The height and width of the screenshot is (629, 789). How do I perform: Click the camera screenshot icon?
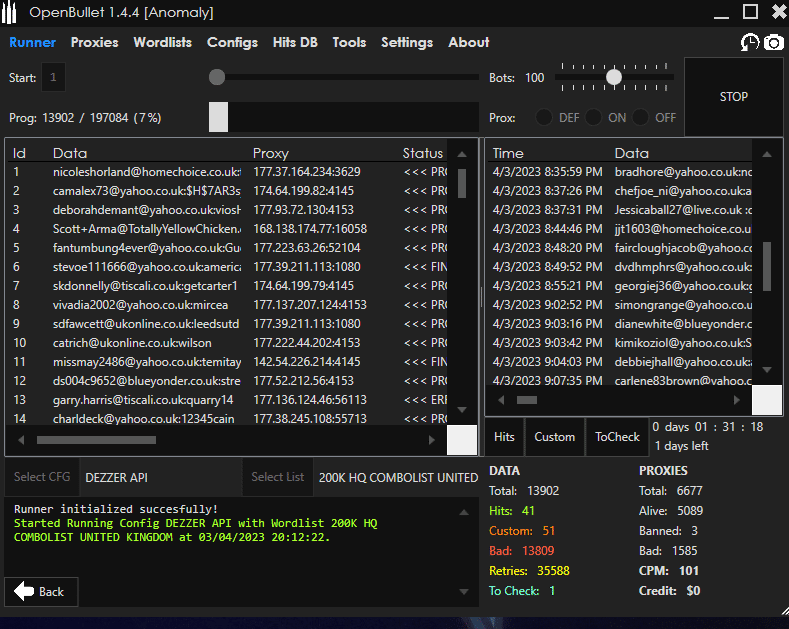774,42
